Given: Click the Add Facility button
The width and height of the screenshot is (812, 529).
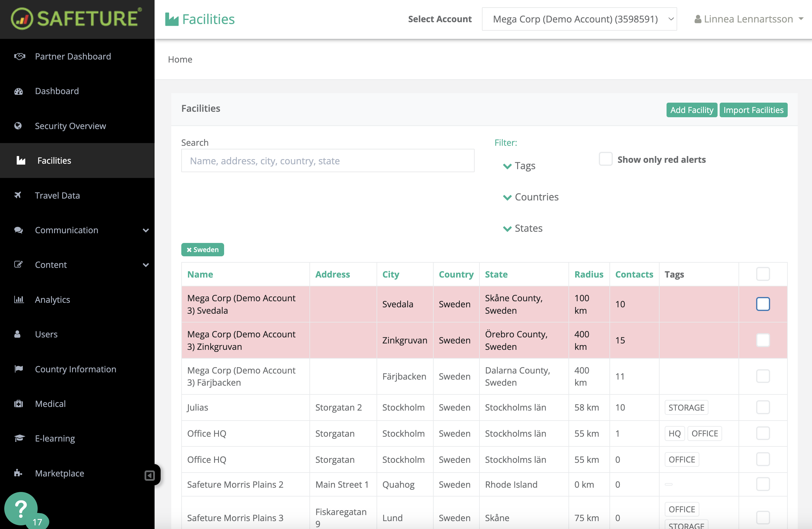Looking at the screenshot, I should coord(691,110).
